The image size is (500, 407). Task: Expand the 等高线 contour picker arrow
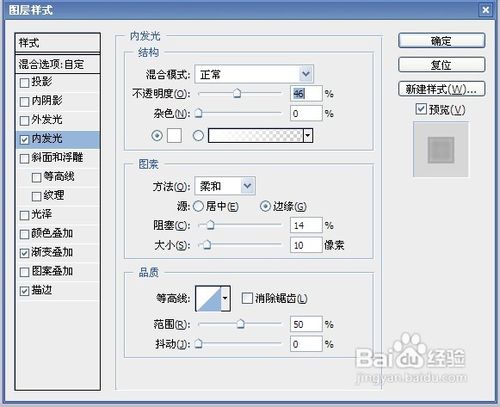point(225,298)
